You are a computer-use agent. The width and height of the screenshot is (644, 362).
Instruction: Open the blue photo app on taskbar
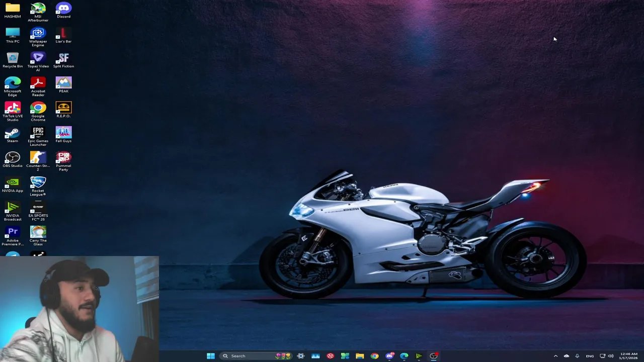(315, 356)
